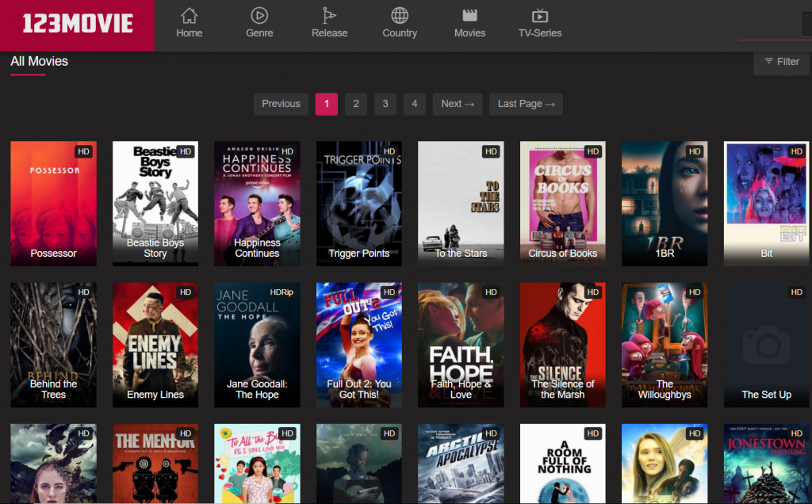The image size is (812, 504).
Task: Open the To All the Boys poster
Action: click(257, 464)
